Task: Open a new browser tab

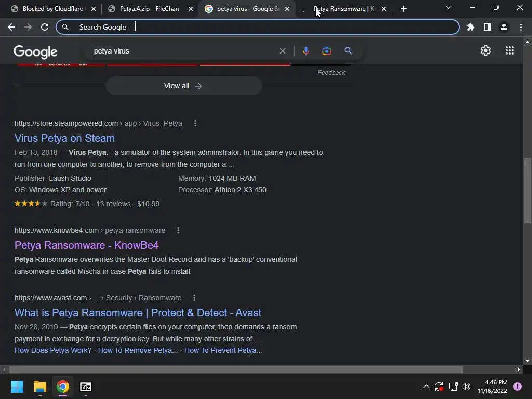Action: 403,9
